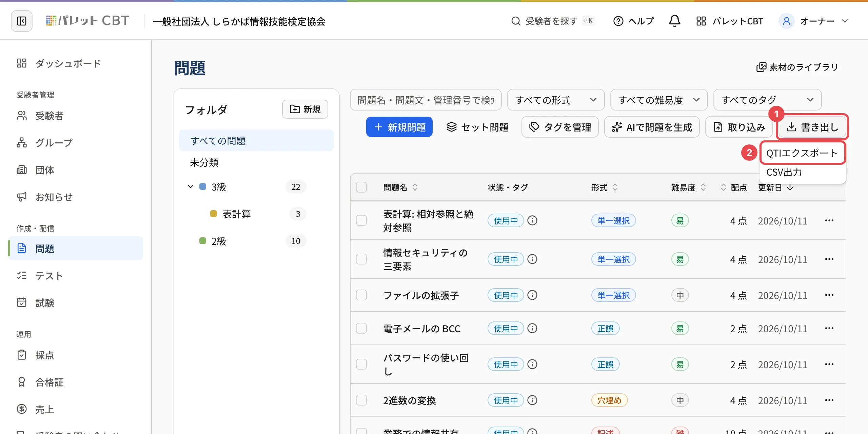This screenshot has height=434, width=868.
Task: Sort by the 問題名 column header
Action: point(400,187)
